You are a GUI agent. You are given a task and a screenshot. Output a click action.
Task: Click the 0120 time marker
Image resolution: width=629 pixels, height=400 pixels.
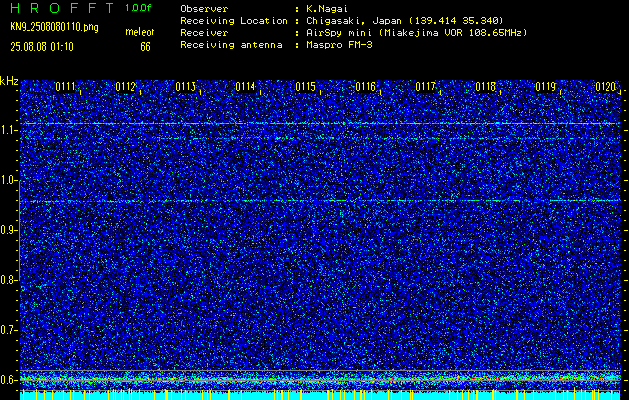tap(606, 87)
